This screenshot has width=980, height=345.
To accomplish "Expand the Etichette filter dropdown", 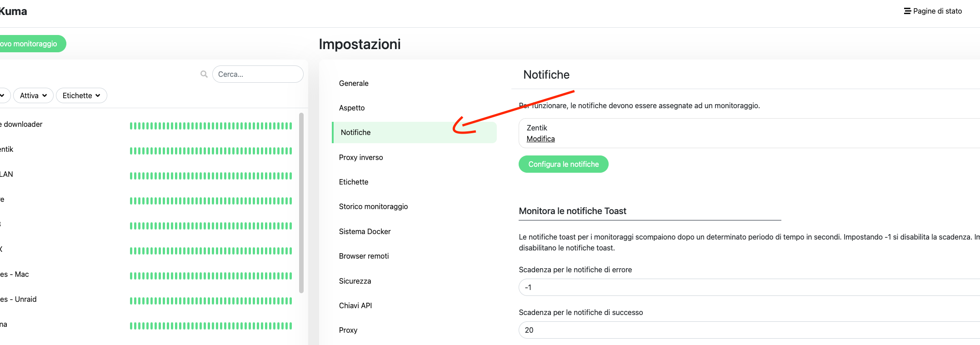I will [x=81, y=95].
